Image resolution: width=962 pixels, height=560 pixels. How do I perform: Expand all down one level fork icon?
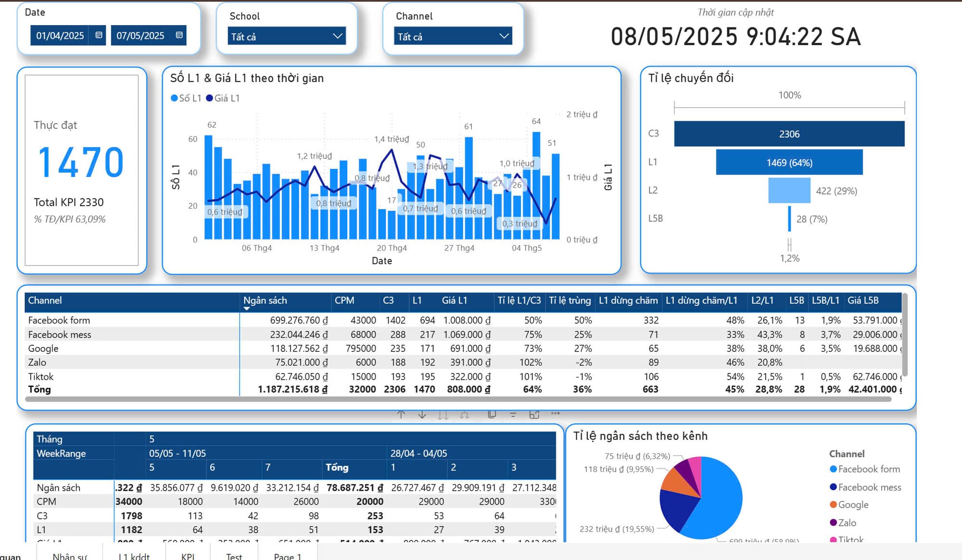[x=465, y=414]
